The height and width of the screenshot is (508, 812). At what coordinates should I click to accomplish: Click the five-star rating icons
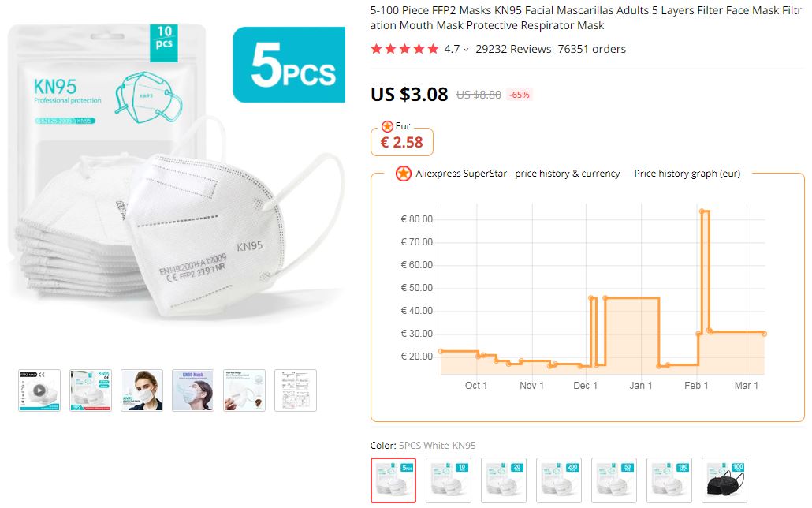click(404, 49)
